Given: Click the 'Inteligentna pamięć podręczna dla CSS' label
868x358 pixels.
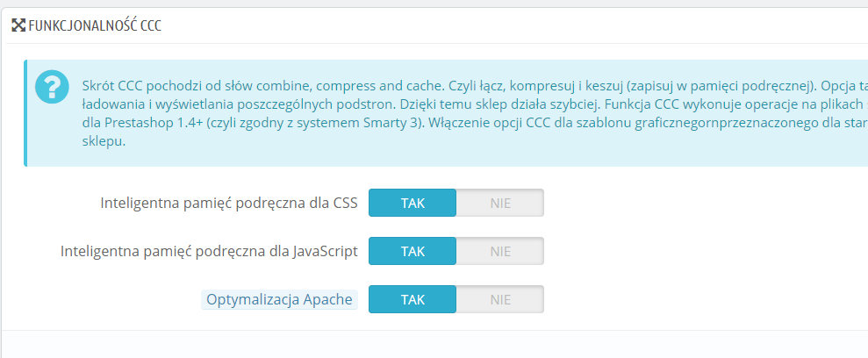Looking at the screenshot, I should (x=228, y=203).
